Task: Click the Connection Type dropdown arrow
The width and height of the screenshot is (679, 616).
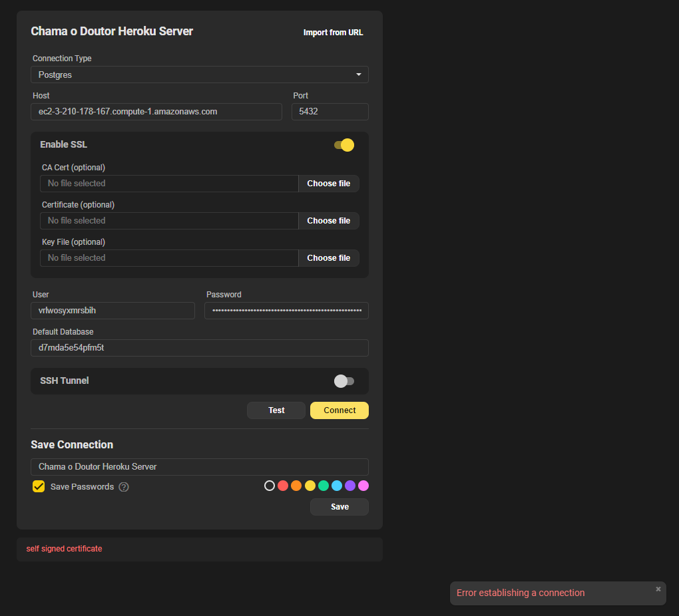Action: 358,75
